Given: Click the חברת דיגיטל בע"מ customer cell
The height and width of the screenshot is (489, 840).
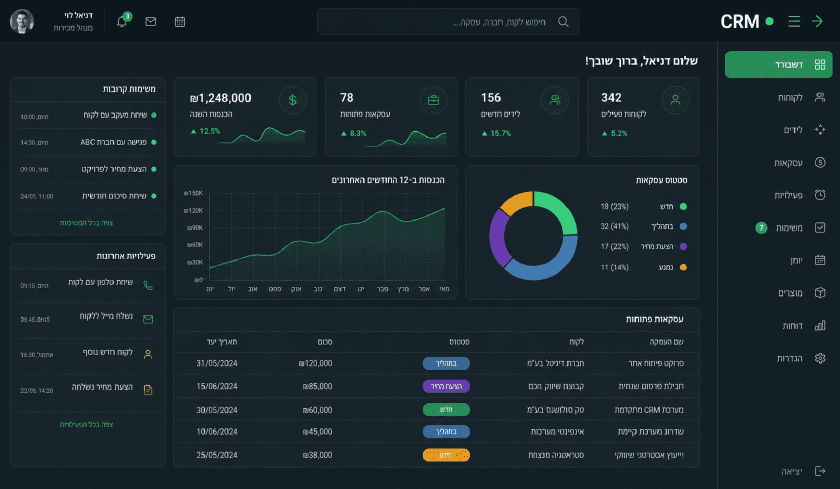Looking at the screenshot, I should pos(555,364).
